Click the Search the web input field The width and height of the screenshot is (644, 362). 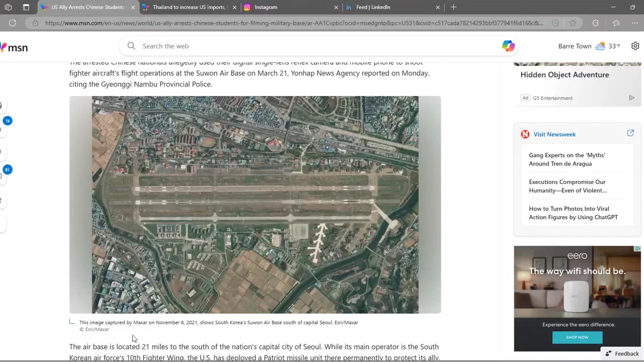317,46
